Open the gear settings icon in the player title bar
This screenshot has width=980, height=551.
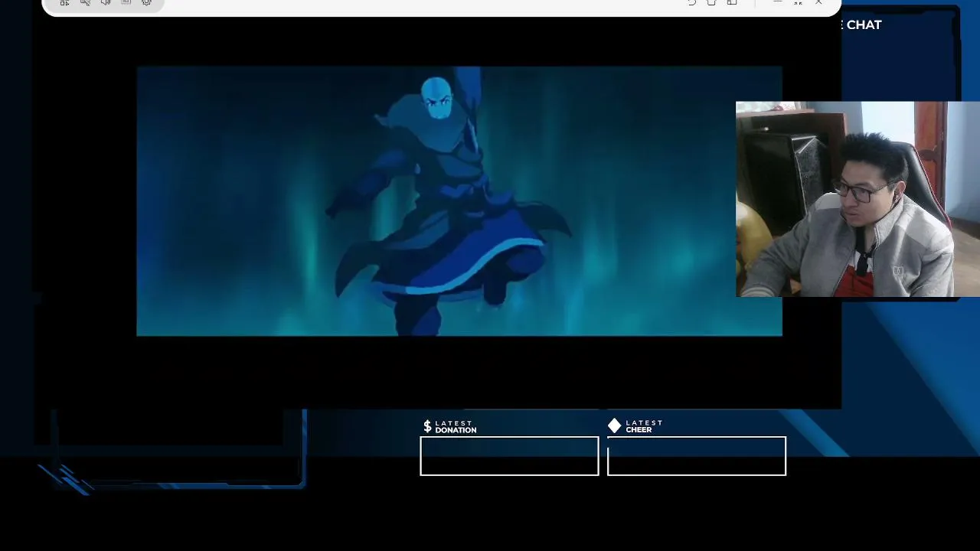146,3
